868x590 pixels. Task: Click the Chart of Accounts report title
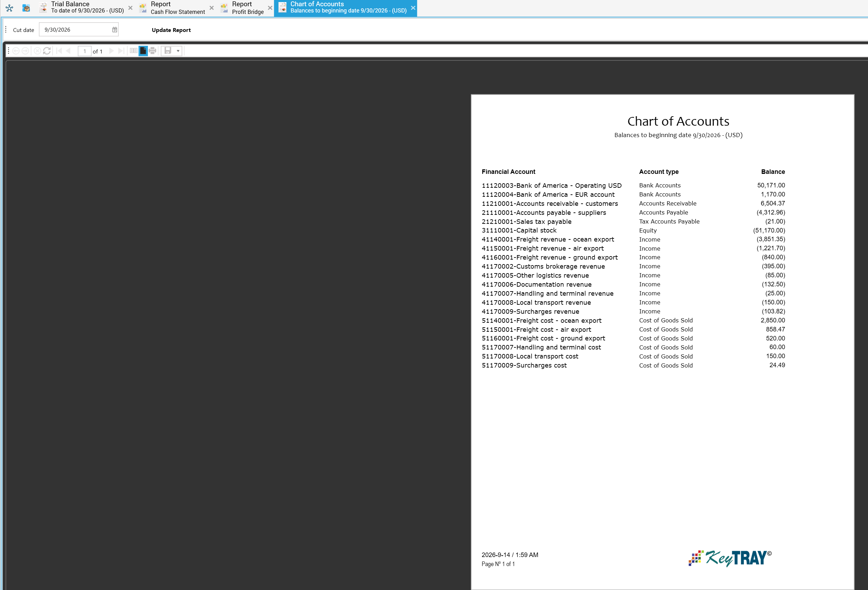(x=678, y=121)
